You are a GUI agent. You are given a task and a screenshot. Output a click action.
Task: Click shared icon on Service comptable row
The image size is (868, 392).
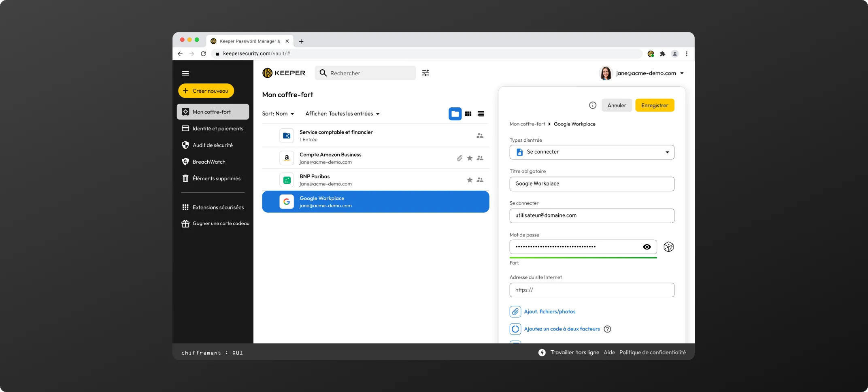[480, 136]
